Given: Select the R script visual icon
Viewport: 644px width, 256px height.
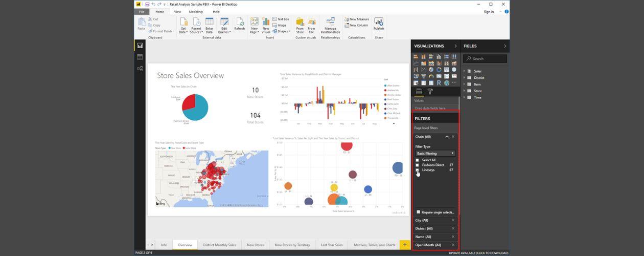Looking at the screenshot, I should point(439,82).
